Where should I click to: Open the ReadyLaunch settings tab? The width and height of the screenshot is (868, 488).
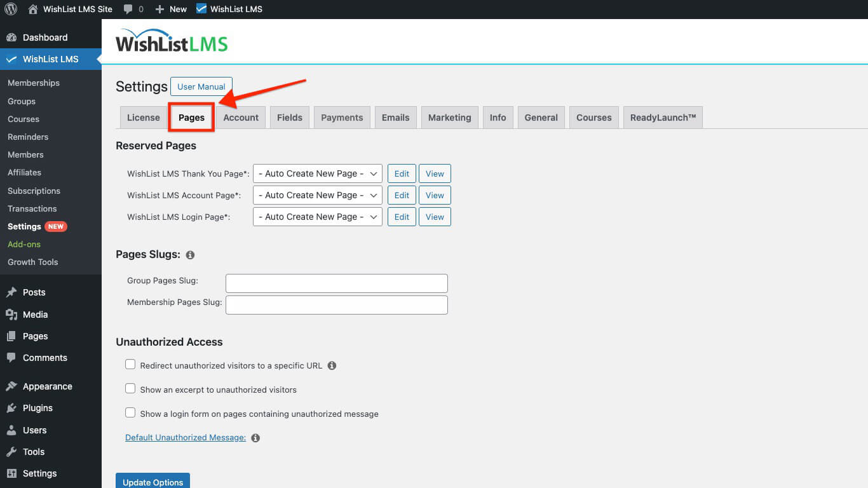click(663, 117)
